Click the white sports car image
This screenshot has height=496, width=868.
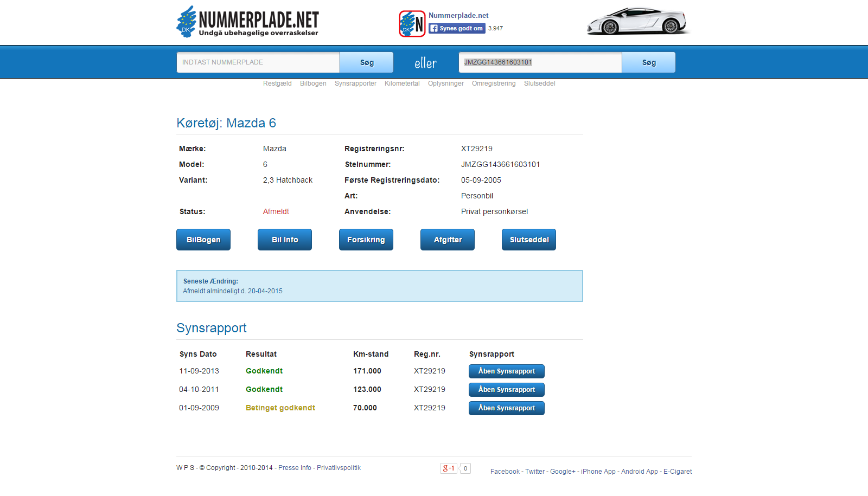(x=637, y=22)
